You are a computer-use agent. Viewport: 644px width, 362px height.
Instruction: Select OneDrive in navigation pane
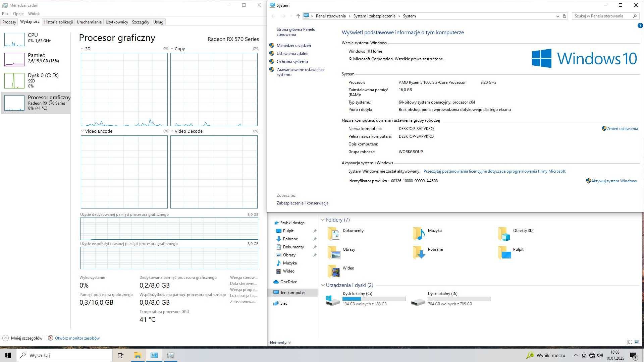(288, 282)
